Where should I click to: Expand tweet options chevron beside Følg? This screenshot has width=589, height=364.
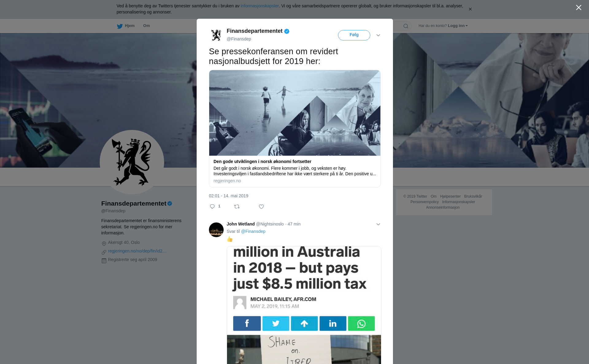[x=378, y=35]
